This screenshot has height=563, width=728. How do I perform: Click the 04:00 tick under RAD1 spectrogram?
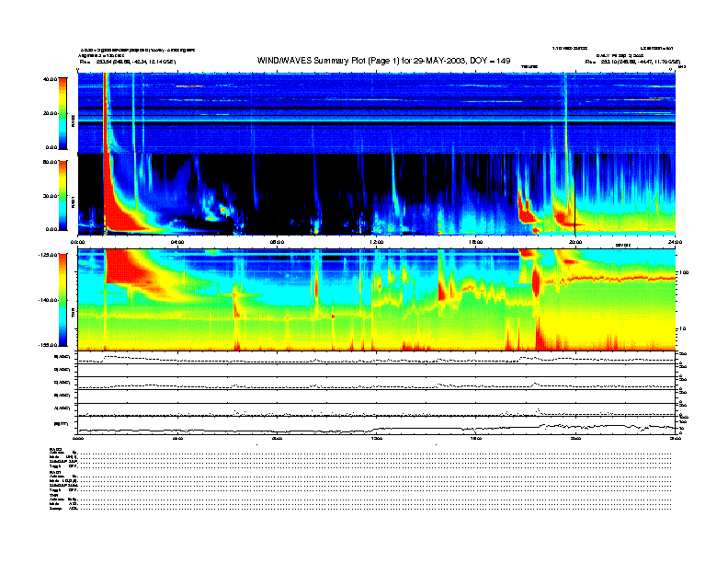click(177, 242)
